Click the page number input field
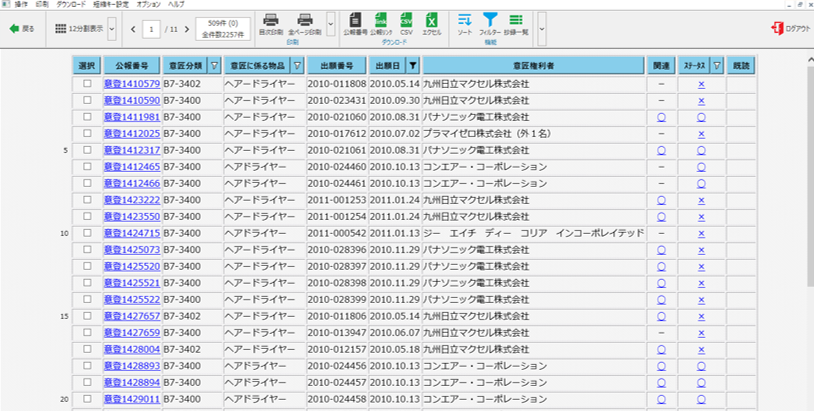This screenshot has width=814, height=411. click(x=151, y=30)
